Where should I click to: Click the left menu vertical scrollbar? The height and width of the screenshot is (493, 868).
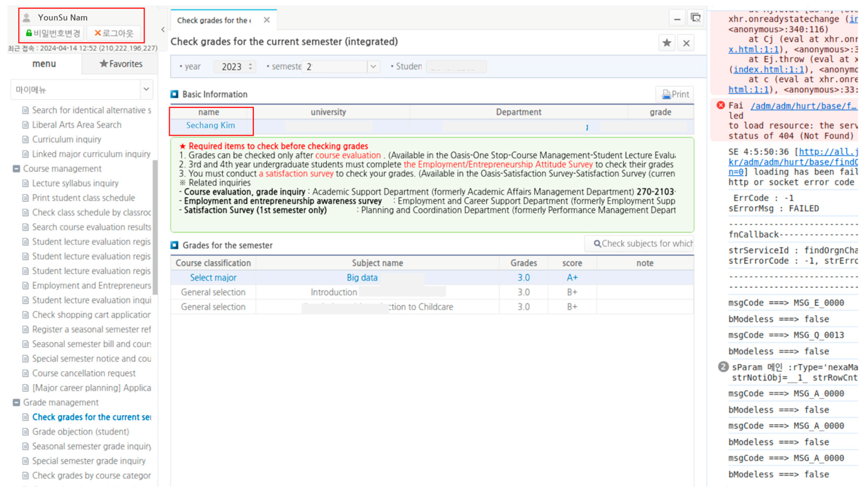155,227
